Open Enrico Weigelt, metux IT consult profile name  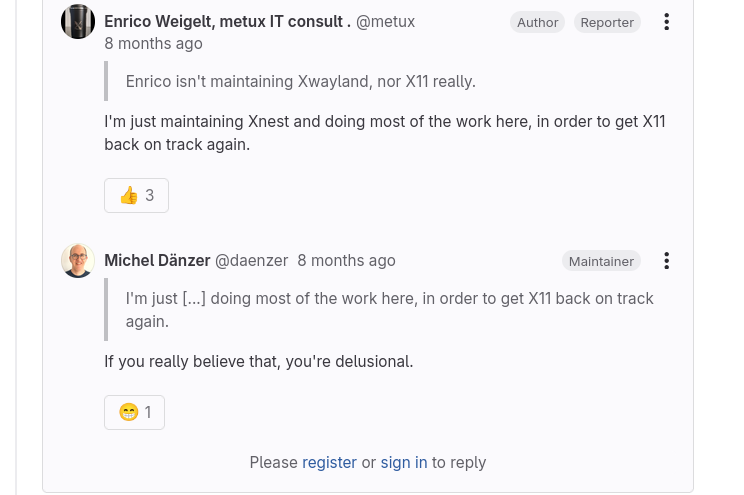(x=227, y=21)
